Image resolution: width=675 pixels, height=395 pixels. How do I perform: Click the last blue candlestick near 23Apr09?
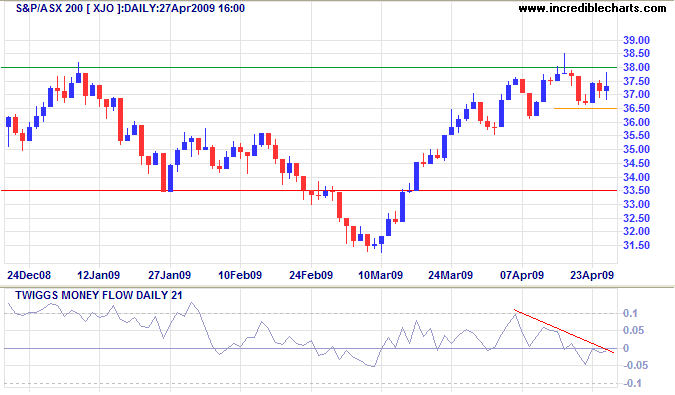click(x=607, y=88)
